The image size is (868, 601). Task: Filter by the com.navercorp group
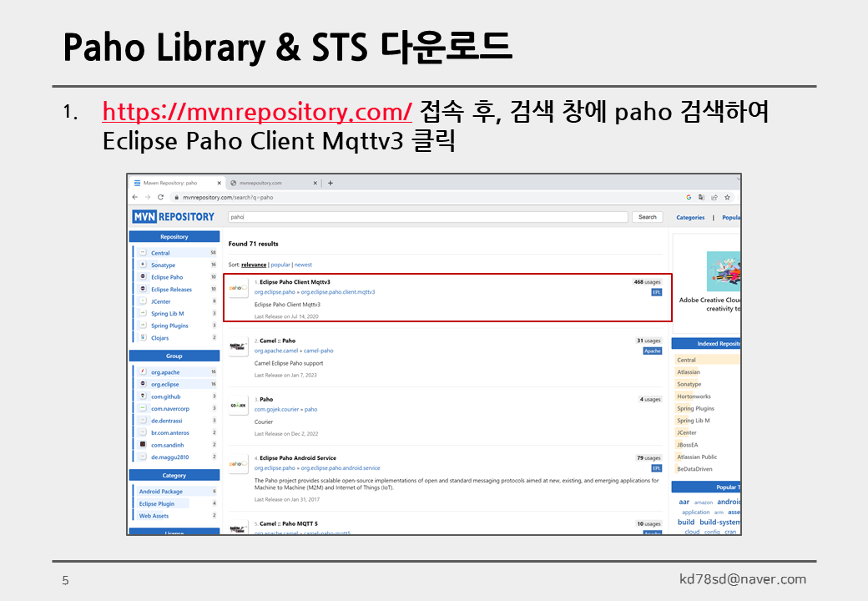click(170, 409)
